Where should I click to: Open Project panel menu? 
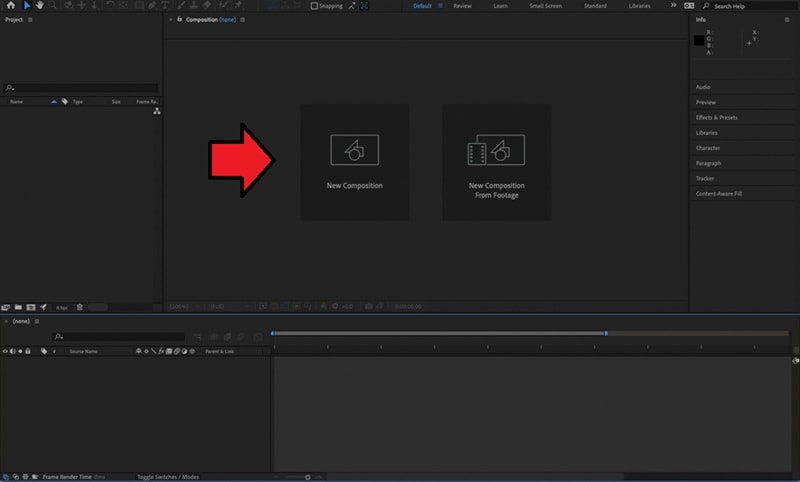[30, 20]
